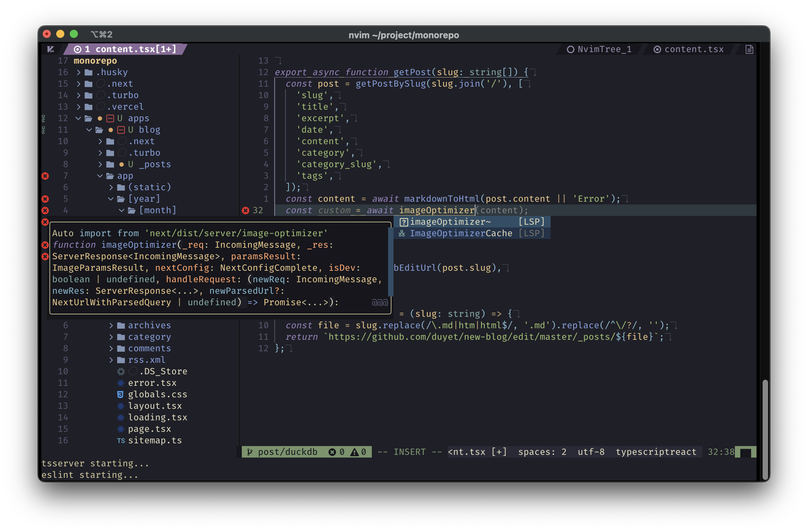This screenshot has height=532, width=808.
Task: Click the red staged marker on apps
Action: (x=110, y=118)
